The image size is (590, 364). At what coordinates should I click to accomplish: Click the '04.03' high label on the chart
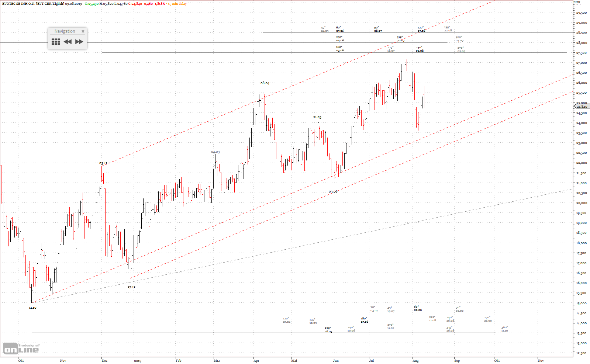(x=215, y=152)
